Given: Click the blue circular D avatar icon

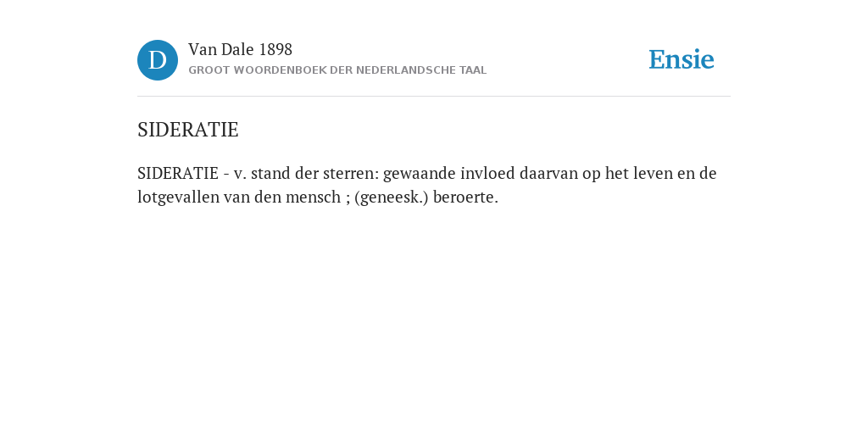Looking at the screenshot, I should point(158,60).
